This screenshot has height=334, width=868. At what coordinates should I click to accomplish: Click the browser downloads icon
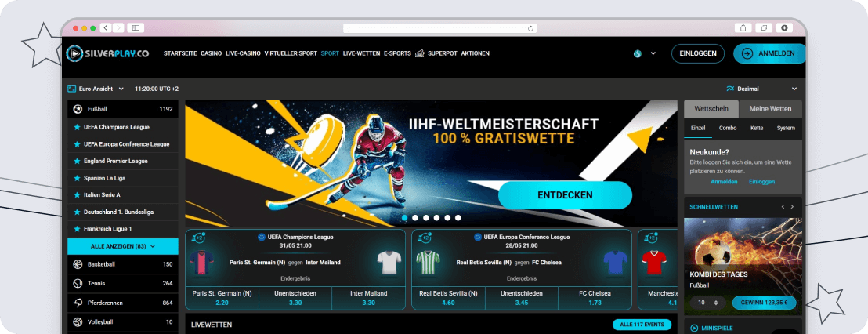[784, 27]
